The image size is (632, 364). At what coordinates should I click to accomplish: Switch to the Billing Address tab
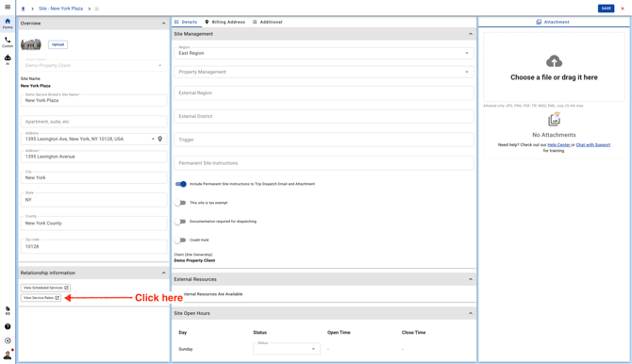[x=225, y=22]
